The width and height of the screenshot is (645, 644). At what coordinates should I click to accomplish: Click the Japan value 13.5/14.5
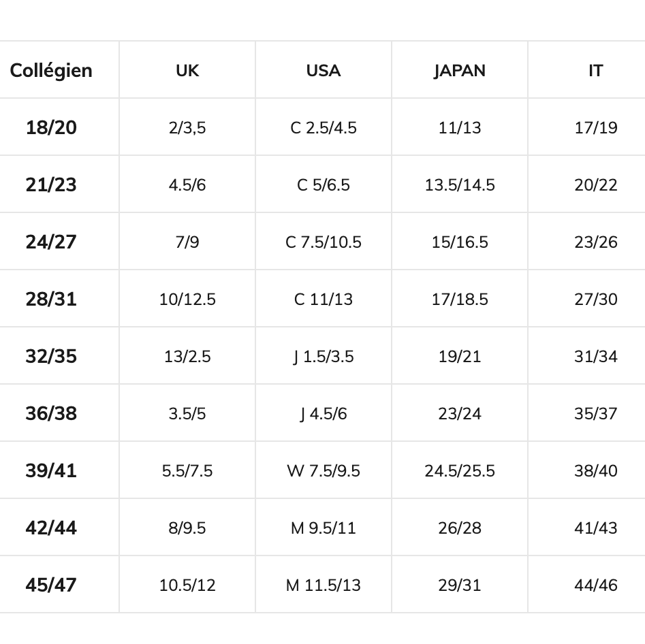tap(460, 185)
